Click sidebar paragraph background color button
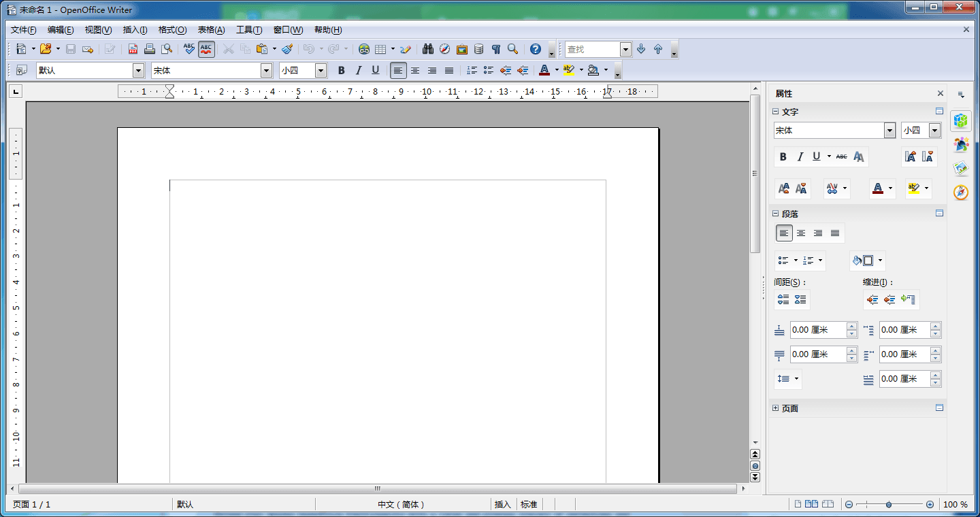 click(863, 261)
